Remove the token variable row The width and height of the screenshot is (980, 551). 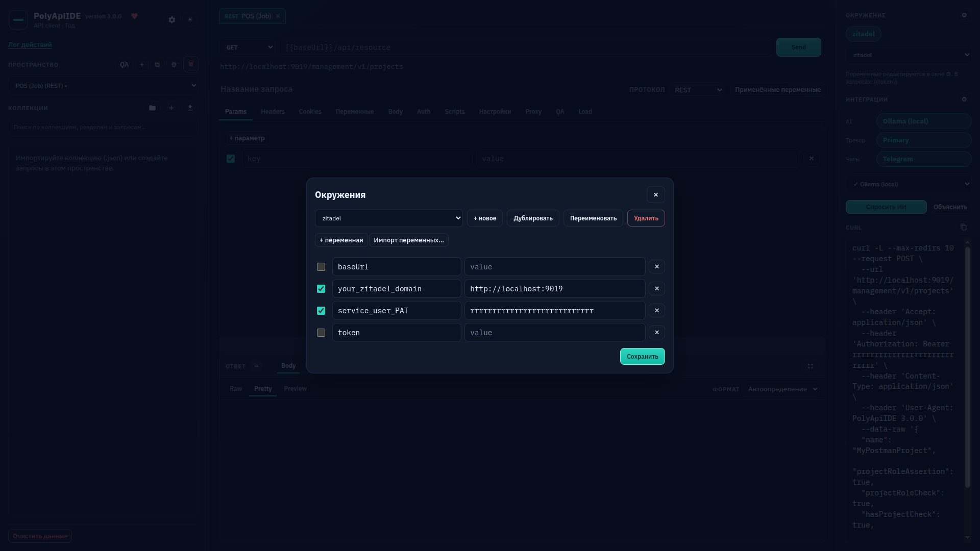[x=656, y=333]
